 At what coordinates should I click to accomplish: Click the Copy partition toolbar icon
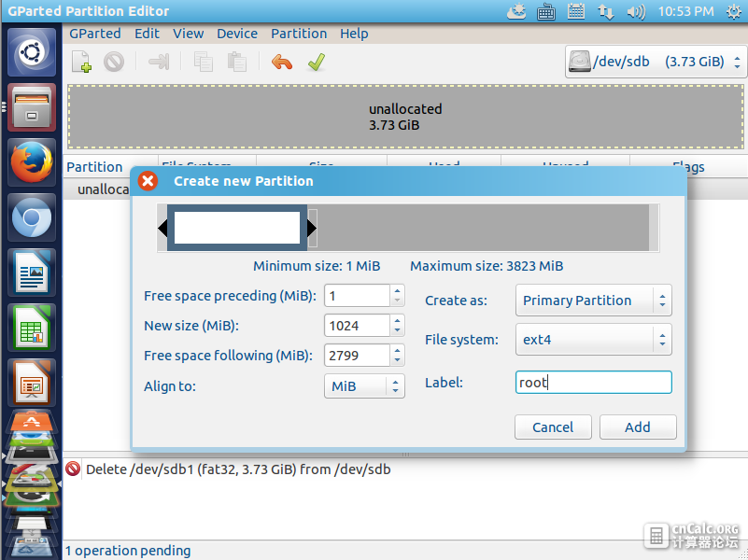pos(204,62)
